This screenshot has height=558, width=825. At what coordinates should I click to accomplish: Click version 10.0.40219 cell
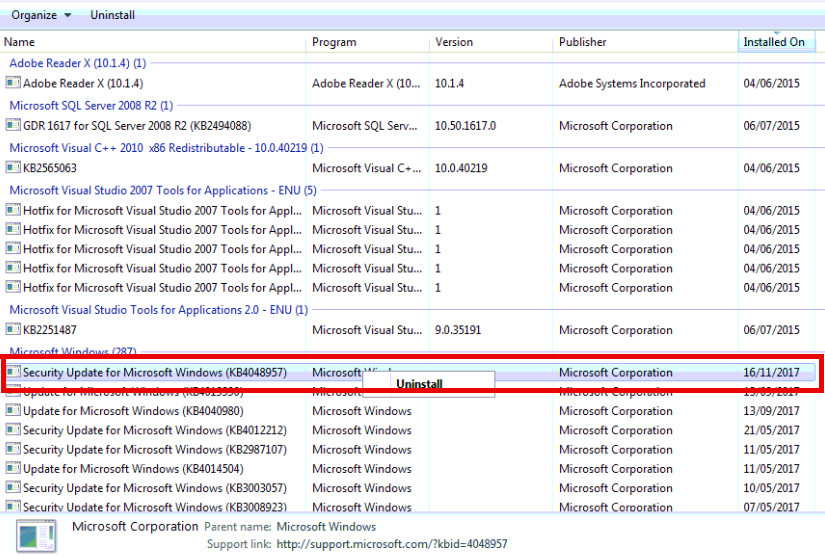tap(461, 168)
